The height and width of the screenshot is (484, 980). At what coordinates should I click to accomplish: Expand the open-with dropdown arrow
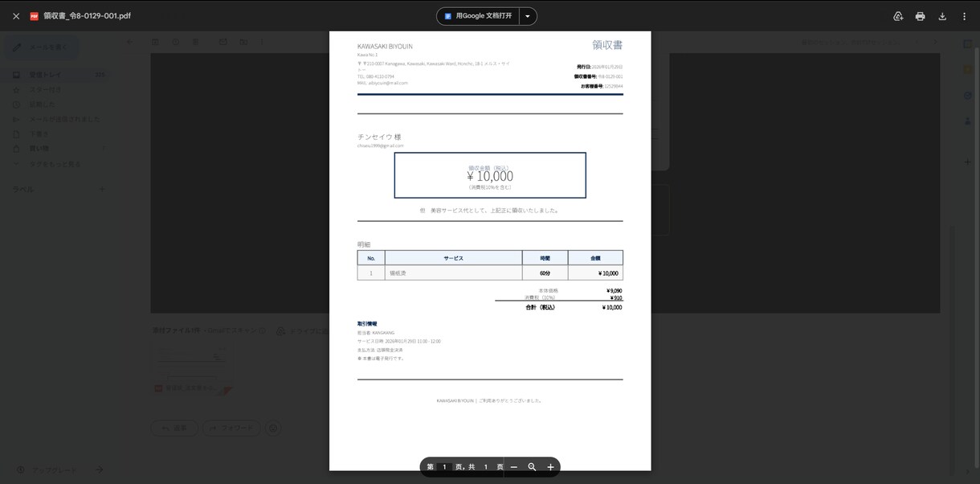coord(528,16)
